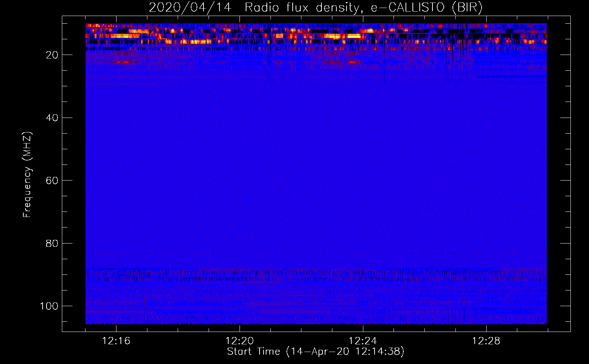The height and width of the screenshot is (364, 589).
Task: Click the '12:24' time tick label
Action: pos(363,341)
